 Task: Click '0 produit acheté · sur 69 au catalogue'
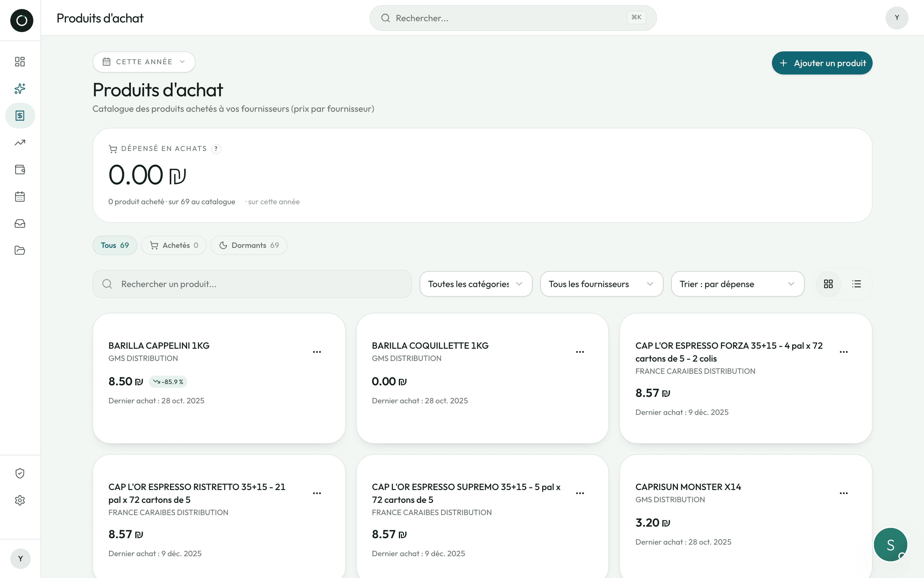(x=172, y=202)
